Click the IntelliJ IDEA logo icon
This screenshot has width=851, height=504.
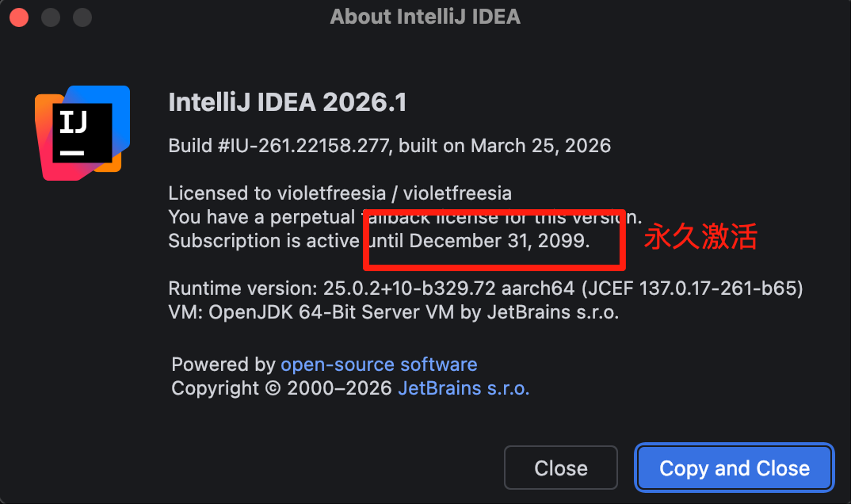[x=82, y=132]
